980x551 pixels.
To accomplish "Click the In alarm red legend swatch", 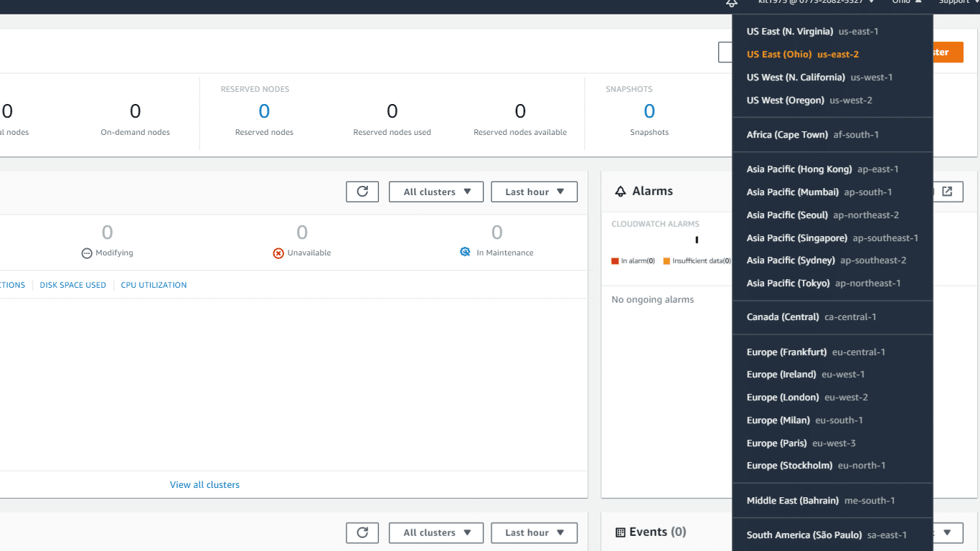I will (616, 260).
